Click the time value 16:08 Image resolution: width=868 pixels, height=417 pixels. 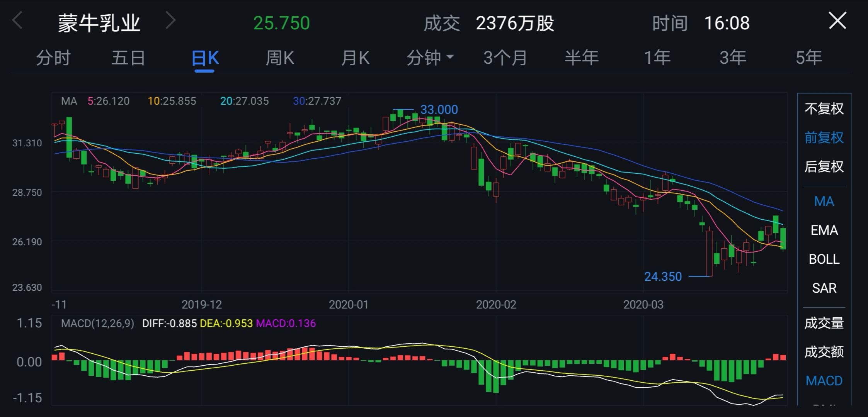pyautogui.click(x=727, y=23)
